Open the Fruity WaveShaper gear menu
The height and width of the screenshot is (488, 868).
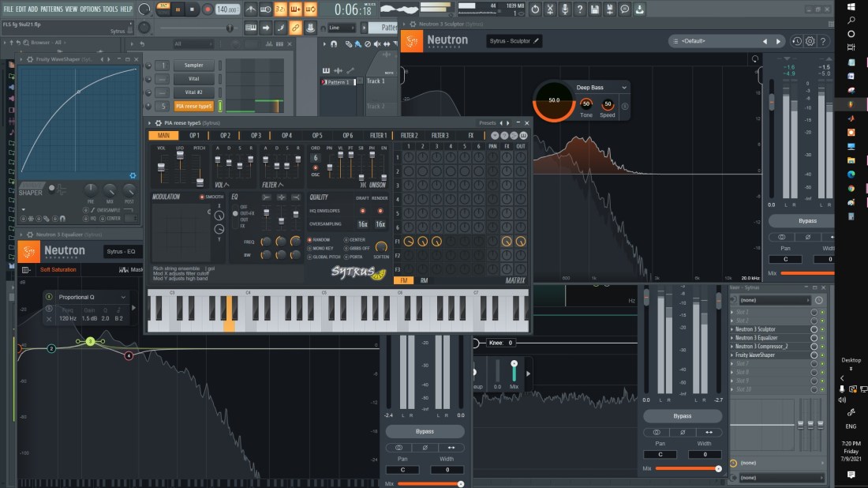coord(133,175)
